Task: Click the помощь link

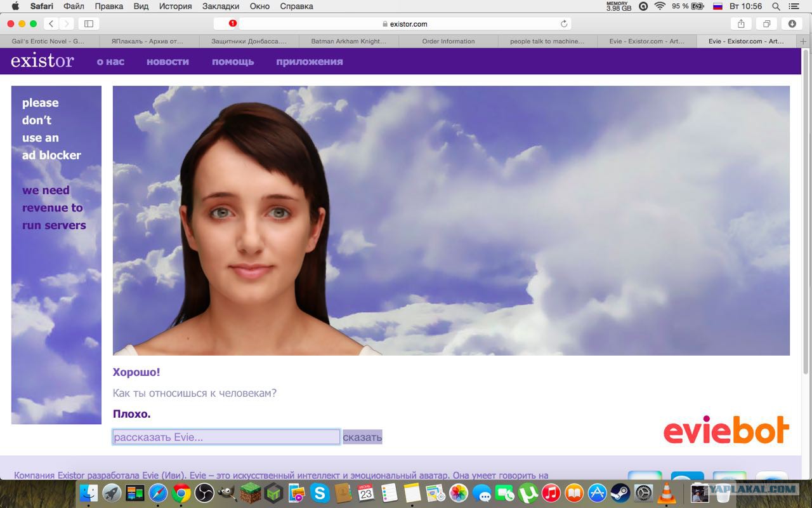Action: 233,62
